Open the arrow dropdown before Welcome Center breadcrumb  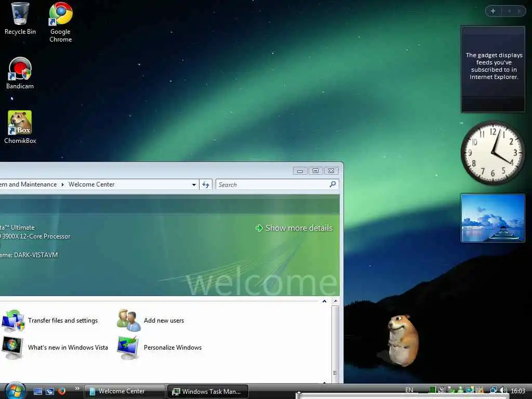click(x=62, y=184)
